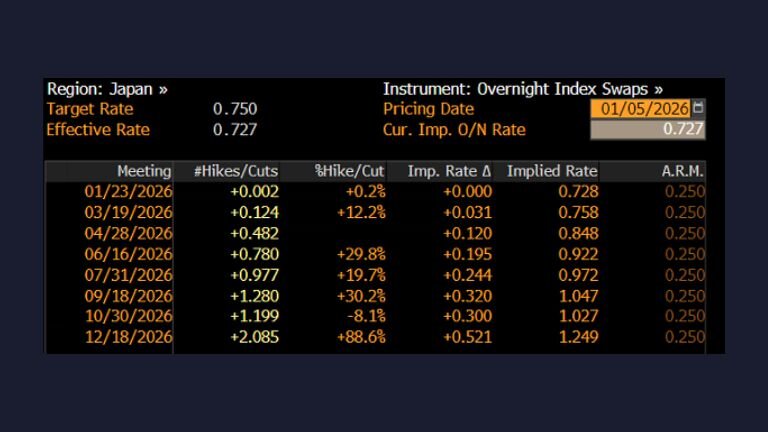Select meeting date 04/28/2026

pyautogui.click(x=128, y=233)
